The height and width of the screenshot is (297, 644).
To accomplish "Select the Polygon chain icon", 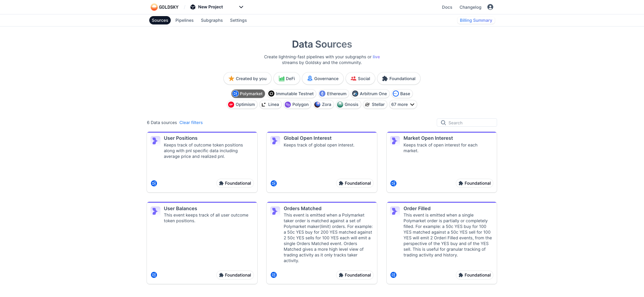I will [x=288, y=105].
